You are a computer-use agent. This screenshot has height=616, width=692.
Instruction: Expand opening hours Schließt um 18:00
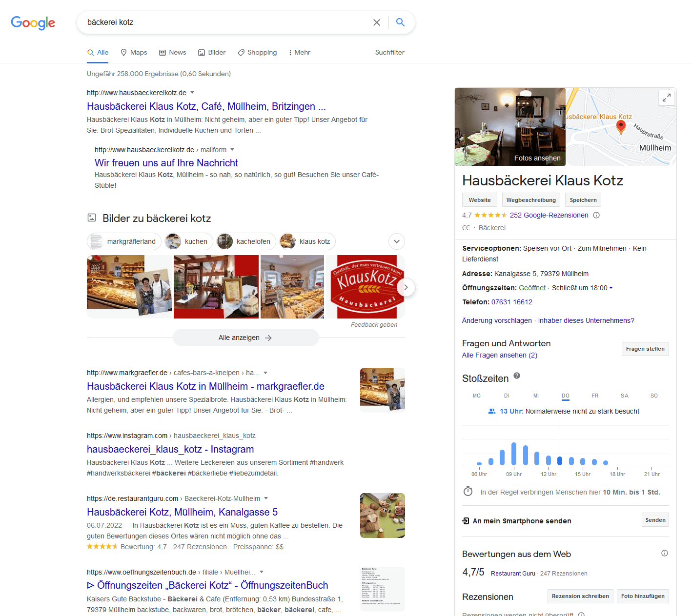coord(582,288)
